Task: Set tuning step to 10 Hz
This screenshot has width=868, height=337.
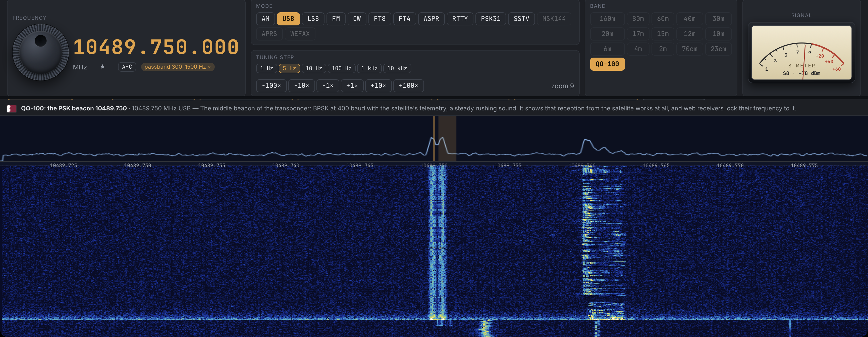Action: pos(314,68)
